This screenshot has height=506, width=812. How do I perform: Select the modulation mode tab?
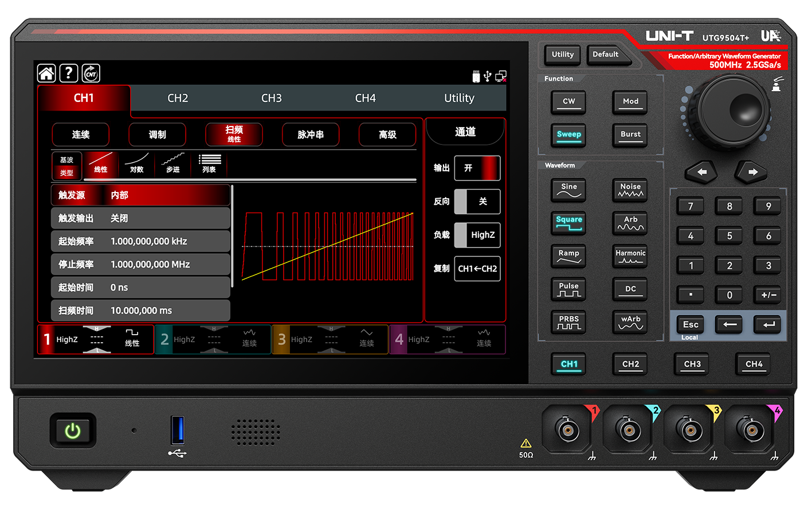[x=158, y=135]
